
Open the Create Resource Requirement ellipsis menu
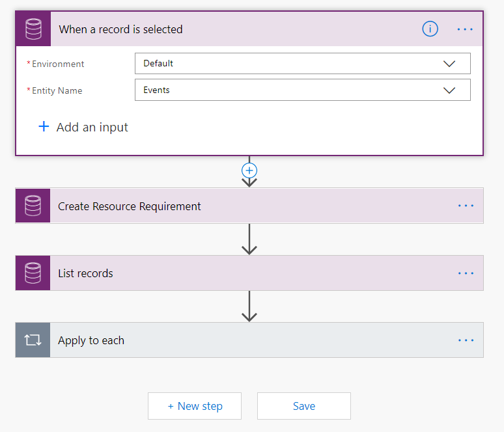[466, 206]
